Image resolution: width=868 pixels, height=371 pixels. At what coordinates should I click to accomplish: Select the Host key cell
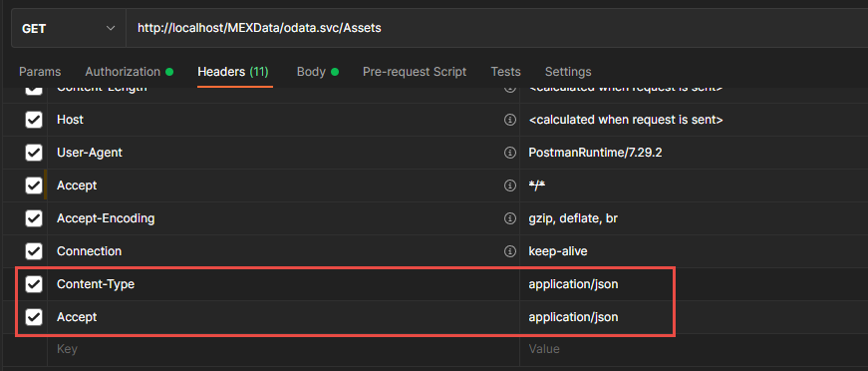pos(283,120)
